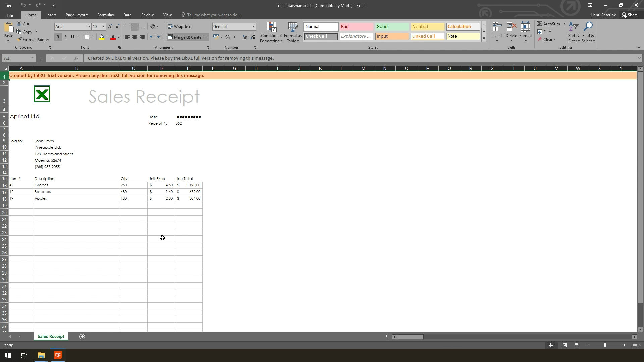Click the Share button
Image resolution: width=644 pixels, height=362 pixels.
pyautogui.click(x=630, y=15)
